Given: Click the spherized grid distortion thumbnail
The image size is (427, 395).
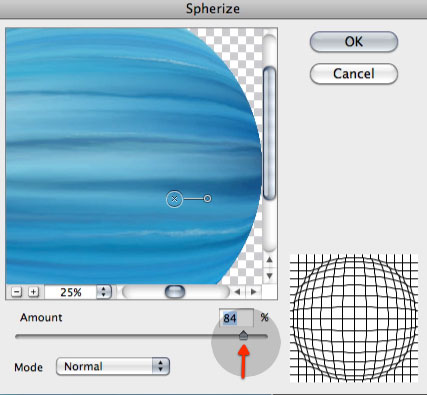Looking at the screenshot, I should [x=354, y=318].
